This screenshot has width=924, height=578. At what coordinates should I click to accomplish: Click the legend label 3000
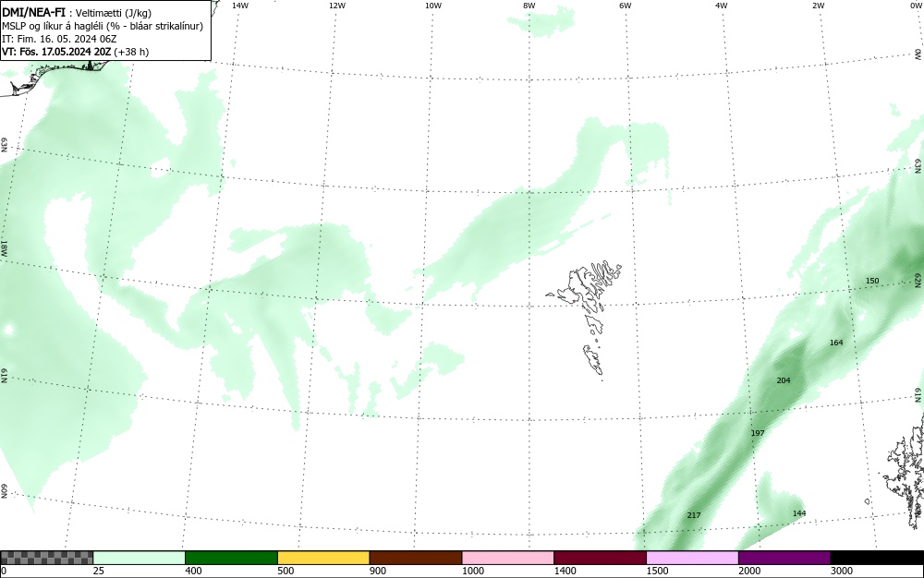coord(842,571)
